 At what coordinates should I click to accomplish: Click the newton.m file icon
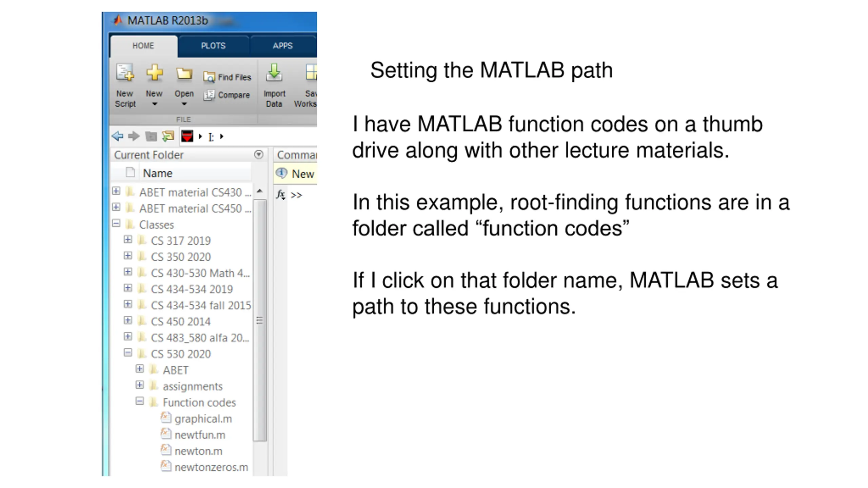[165, 450]
